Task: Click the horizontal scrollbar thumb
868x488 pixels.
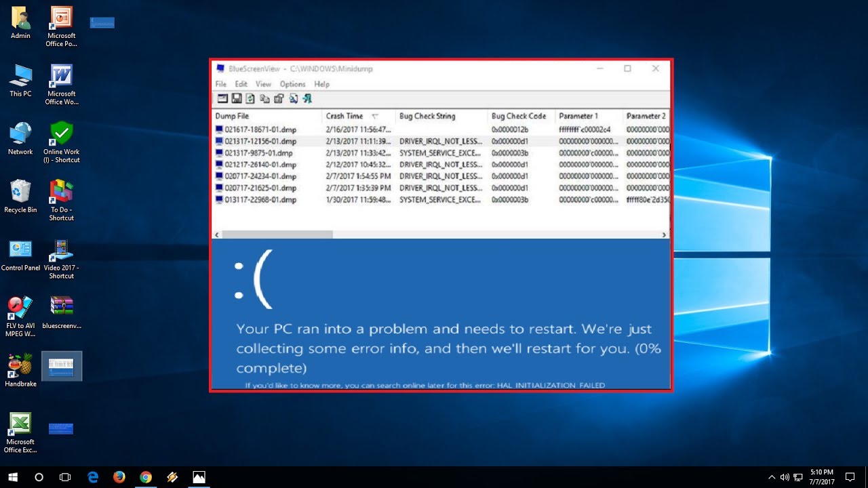Action: click(277, 235)
